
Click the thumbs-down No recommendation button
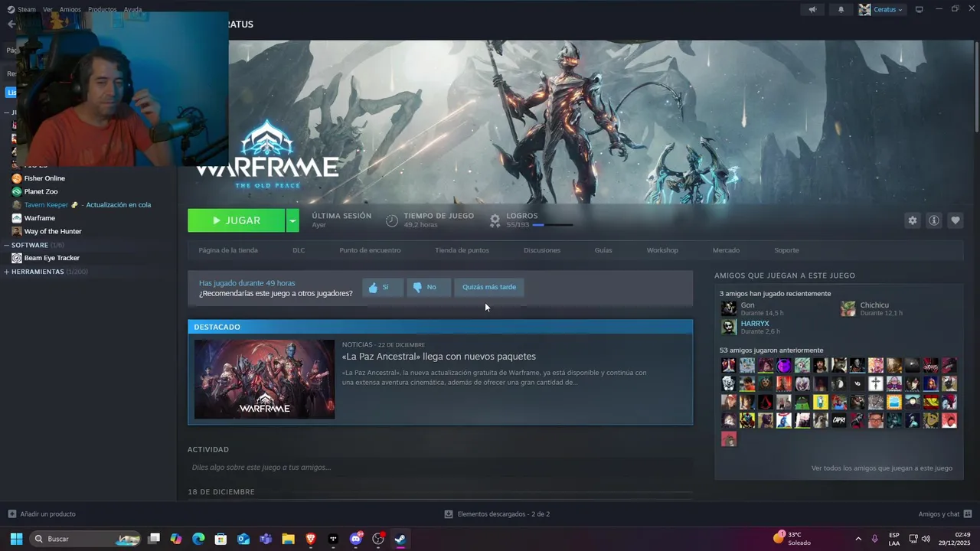pos(428,287)
